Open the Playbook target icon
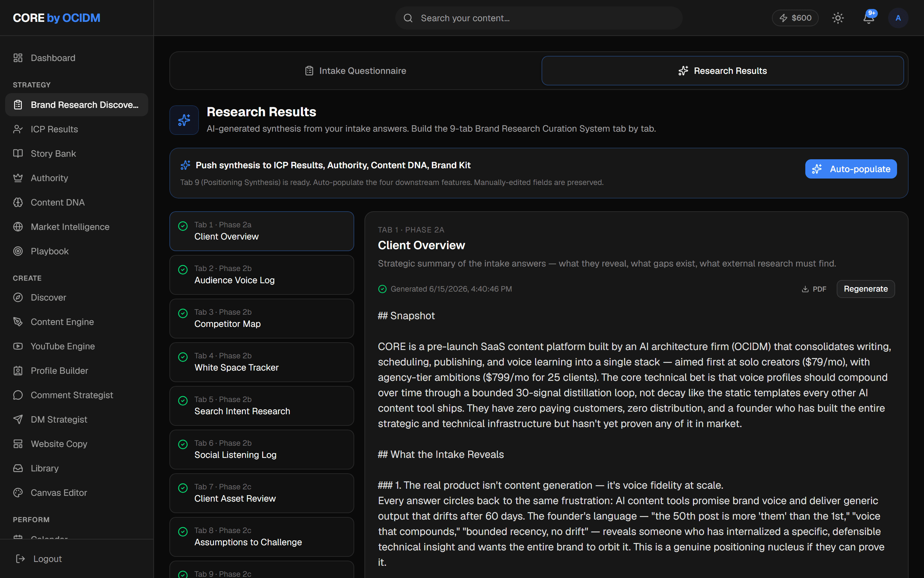This screenshot has width=924, height=578. (x=18, y=251)
